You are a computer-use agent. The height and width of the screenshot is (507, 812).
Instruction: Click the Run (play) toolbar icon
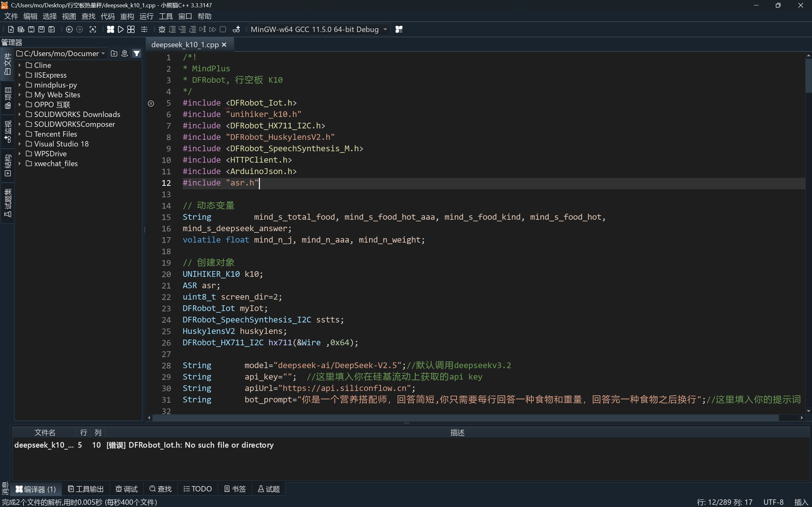coord(121,29)
